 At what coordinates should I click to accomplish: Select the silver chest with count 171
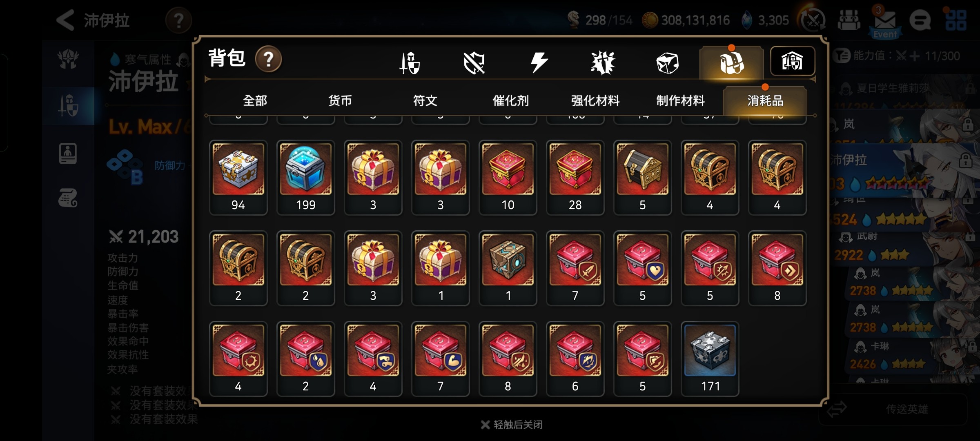(x=710, y=359)
